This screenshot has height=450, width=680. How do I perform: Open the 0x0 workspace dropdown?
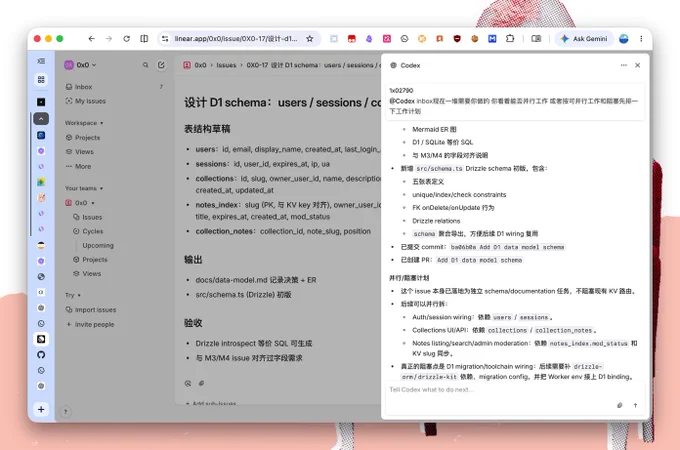coord(81,65)
